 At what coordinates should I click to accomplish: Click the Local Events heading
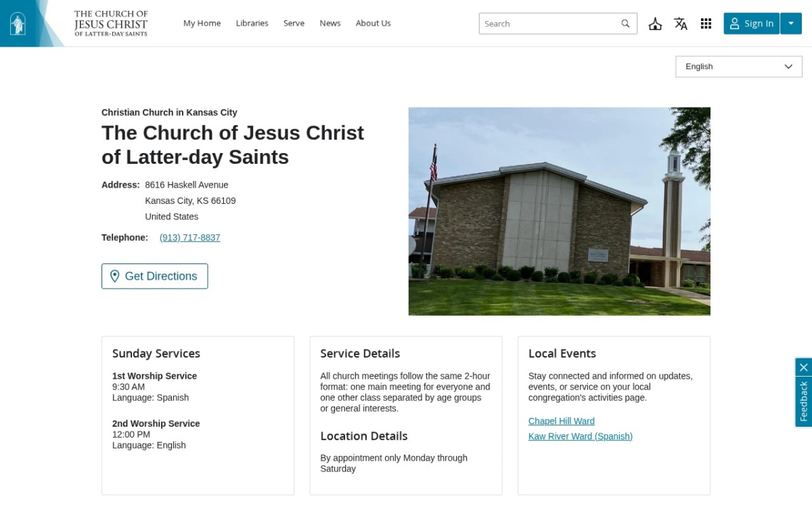pos(562,354)
